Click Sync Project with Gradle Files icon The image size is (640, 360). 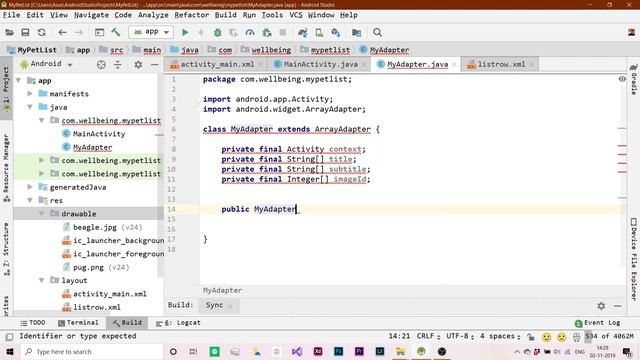pyautogui.click(x=302, y=32)
